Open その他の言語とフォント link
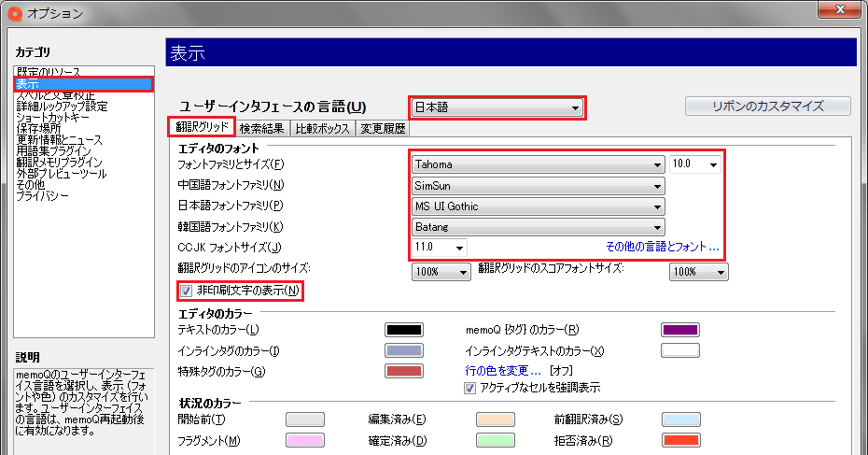The image size is (868, 455). pos(662,249)
